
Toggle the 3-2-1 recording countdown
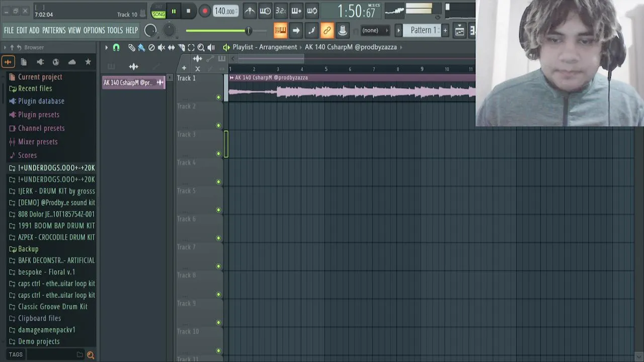[x=281, y=11]
